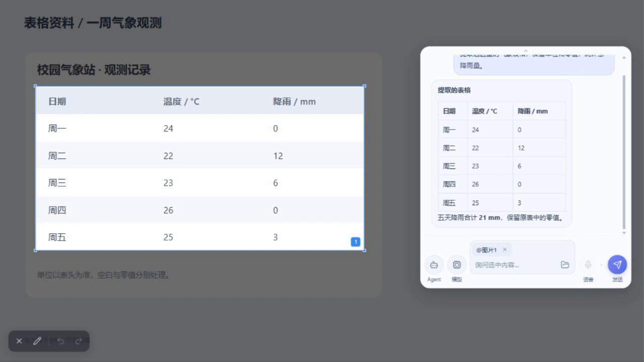
Task: Select the 周一 cell in the weather station table
Action: pos(57,129)
